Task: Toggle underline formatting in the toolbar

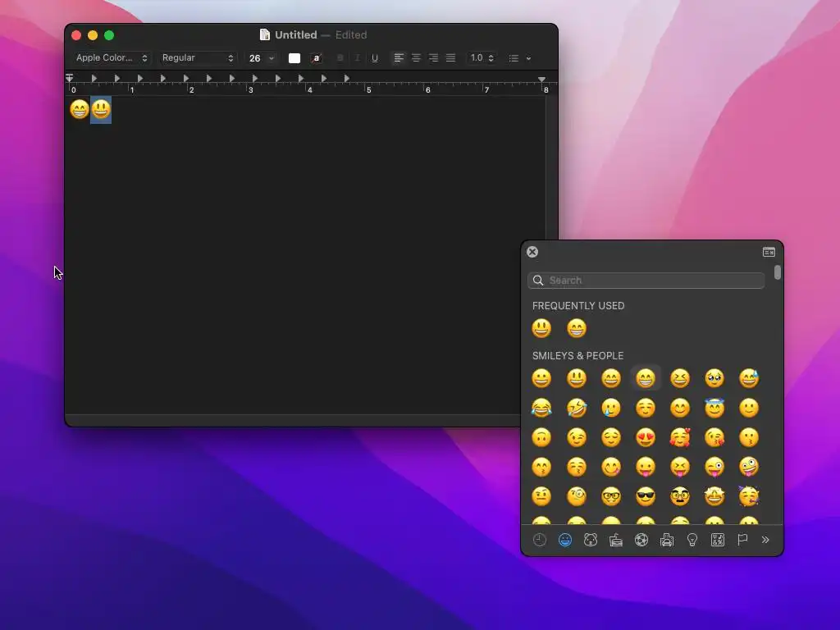Action: [374, 58]
